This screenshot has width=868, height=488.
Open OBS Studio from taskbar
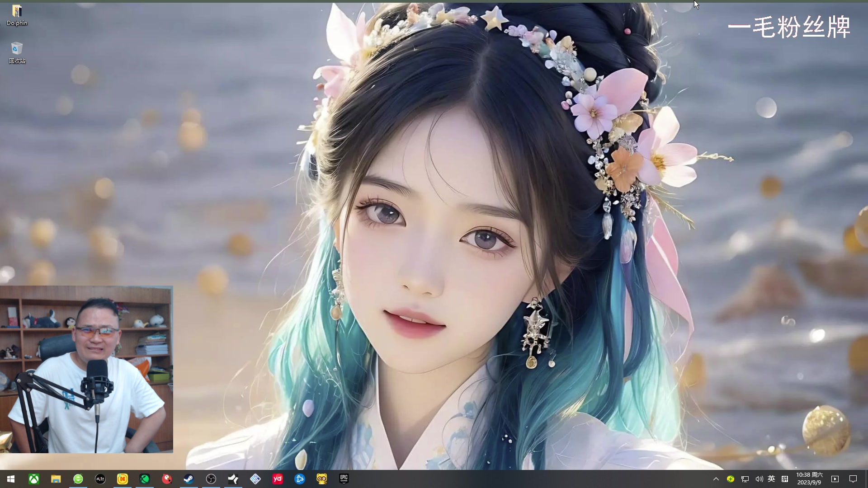click(x=211, y=479)
